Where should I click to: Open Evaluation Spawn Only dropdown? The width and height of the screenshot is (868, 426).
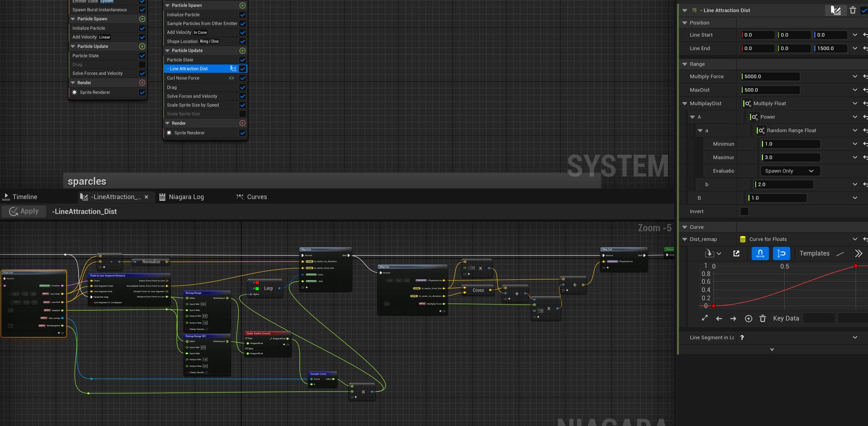(x=790, y=171)
